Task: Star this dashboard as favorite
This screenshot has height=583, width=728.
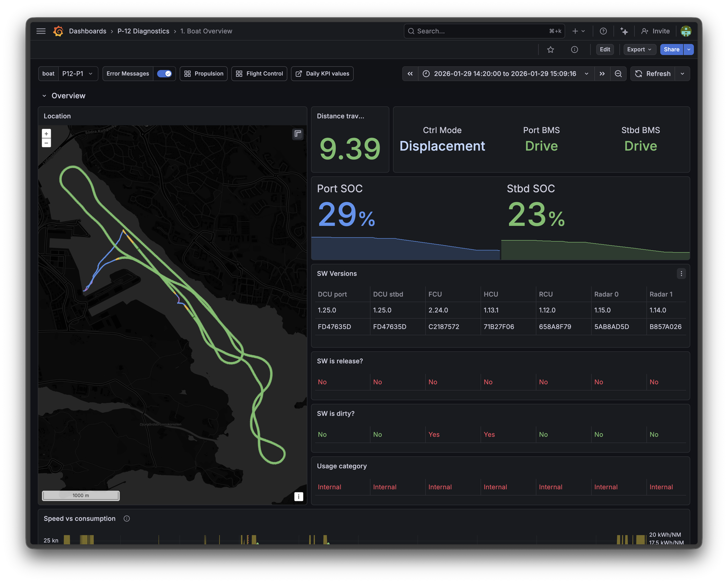Action: point(550,50)
